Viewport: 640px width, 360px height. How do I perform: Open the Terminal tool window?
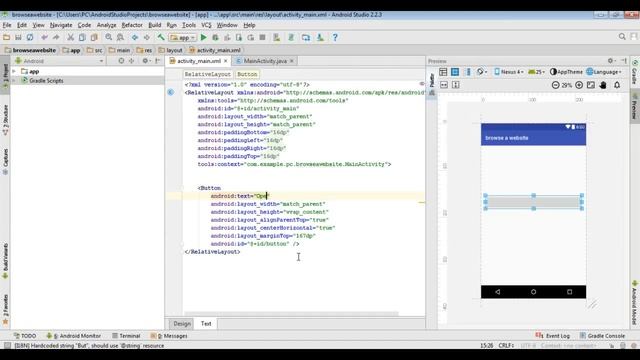tap(126, 336)
